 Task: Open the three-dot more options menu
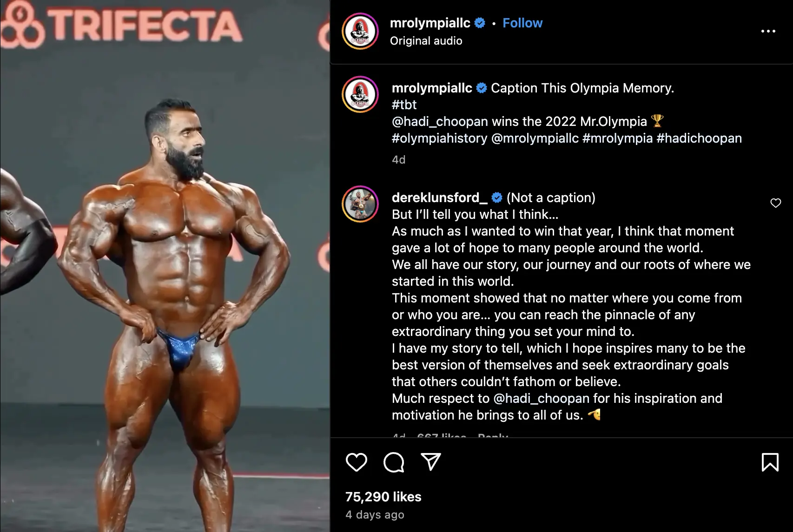[768, 31]
